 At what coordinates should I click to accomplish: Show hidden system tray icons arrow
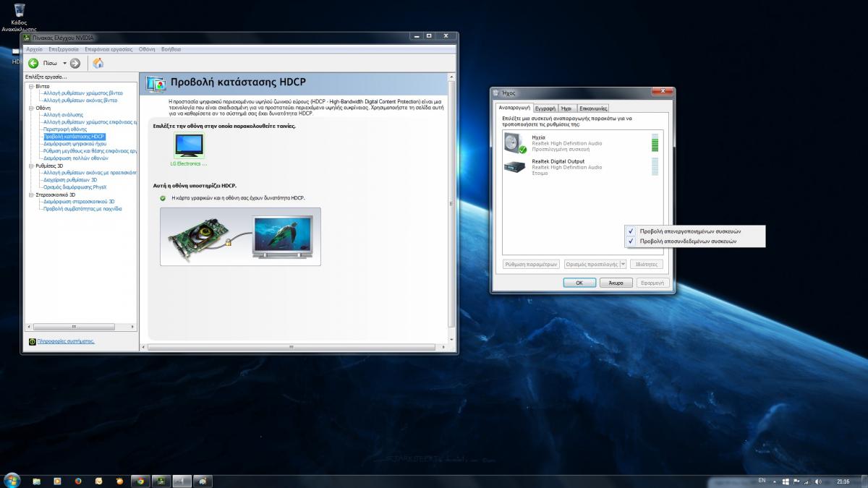pos(775,481)
